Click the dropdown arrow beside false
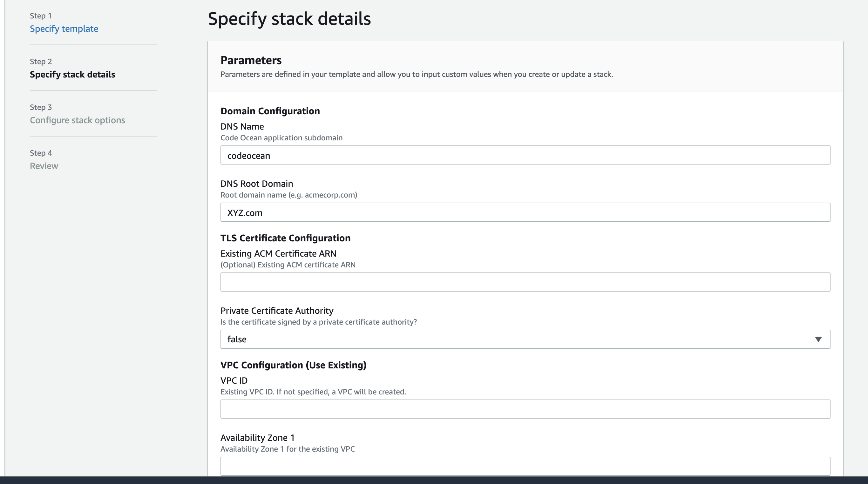The height and width of the screenshot is (484, 868). (818, 339)
